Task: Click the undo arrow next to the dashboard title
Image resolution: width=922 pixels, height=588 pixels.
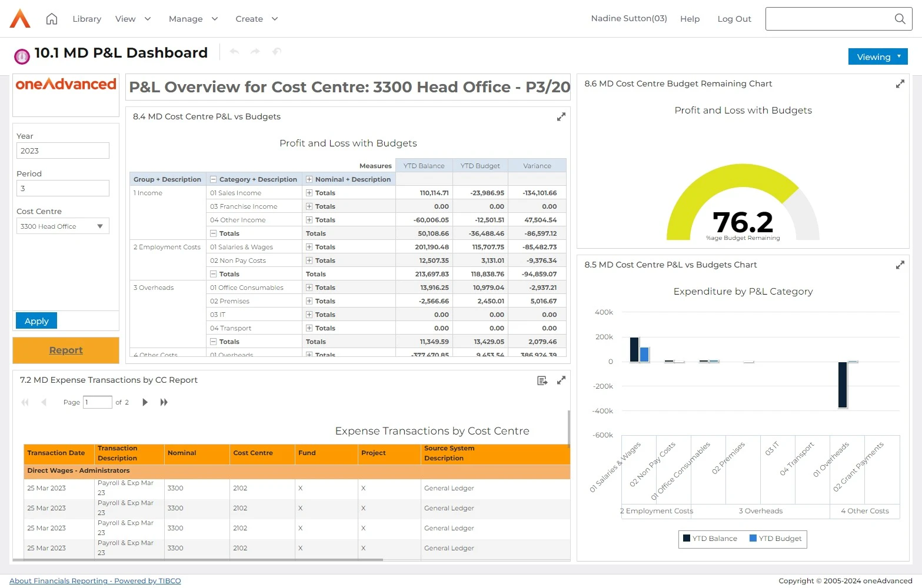Action: (x=234, y=52)
